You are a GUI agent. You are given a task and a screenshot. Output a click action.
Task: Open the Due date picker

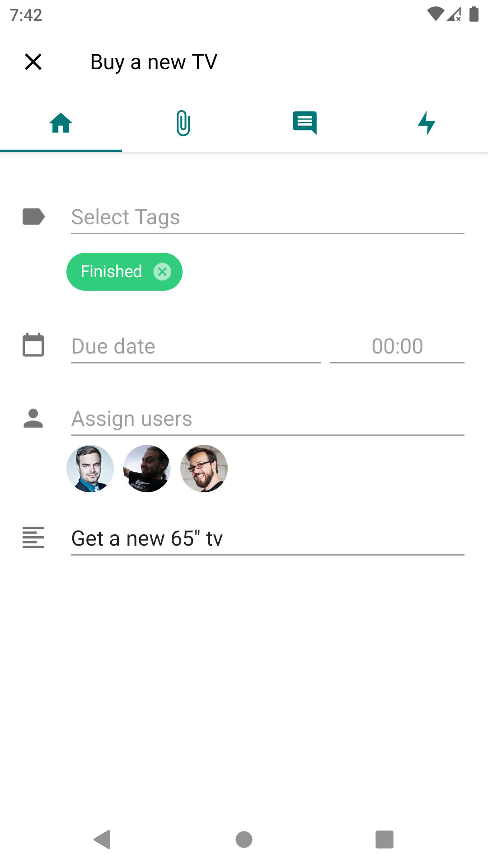(196, 347)
